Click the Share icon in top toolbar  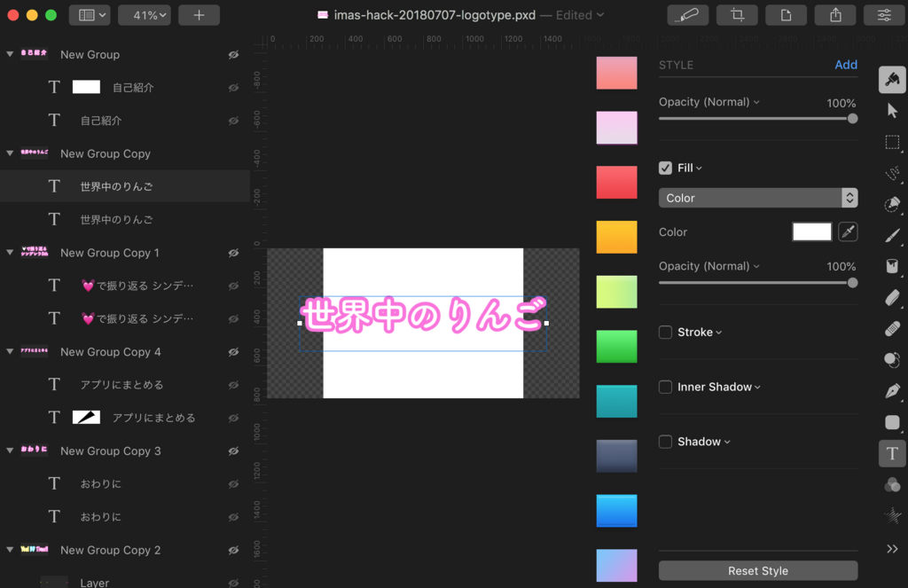(835, 15)
